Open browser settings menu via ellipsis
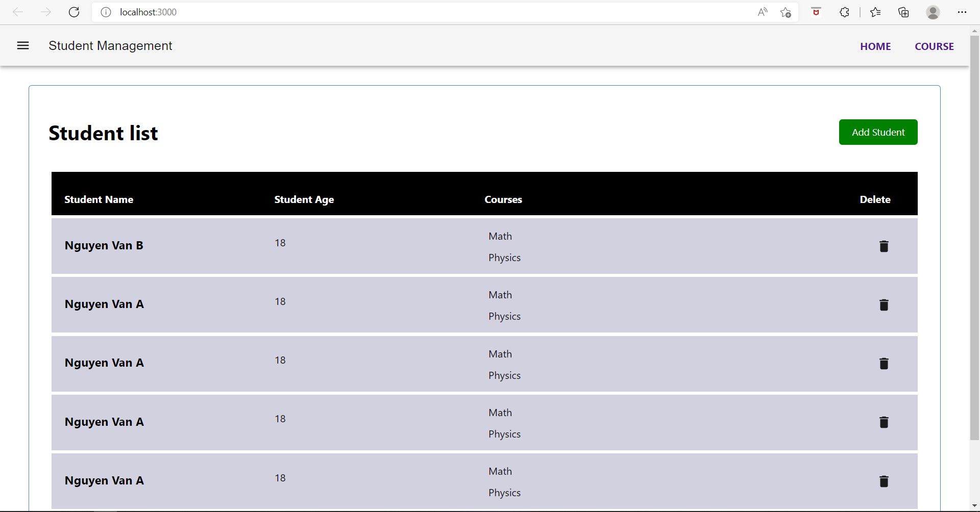 pos(963,12)
